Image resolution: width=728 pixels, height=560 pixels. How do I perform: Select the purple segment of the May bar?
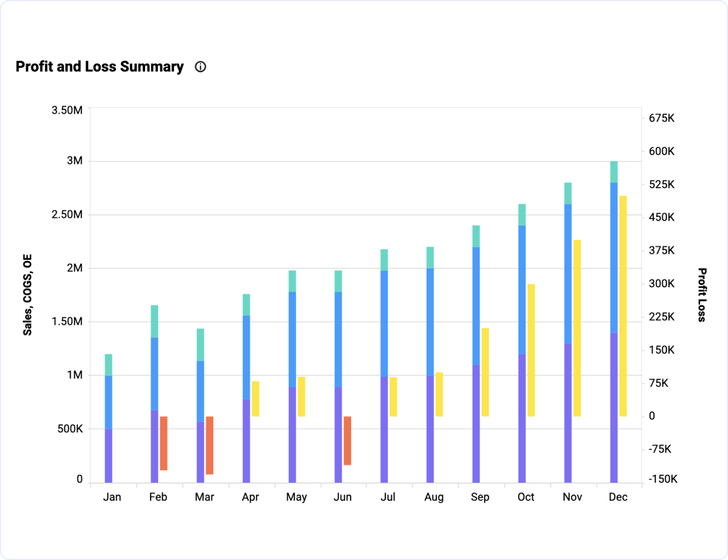292,435
